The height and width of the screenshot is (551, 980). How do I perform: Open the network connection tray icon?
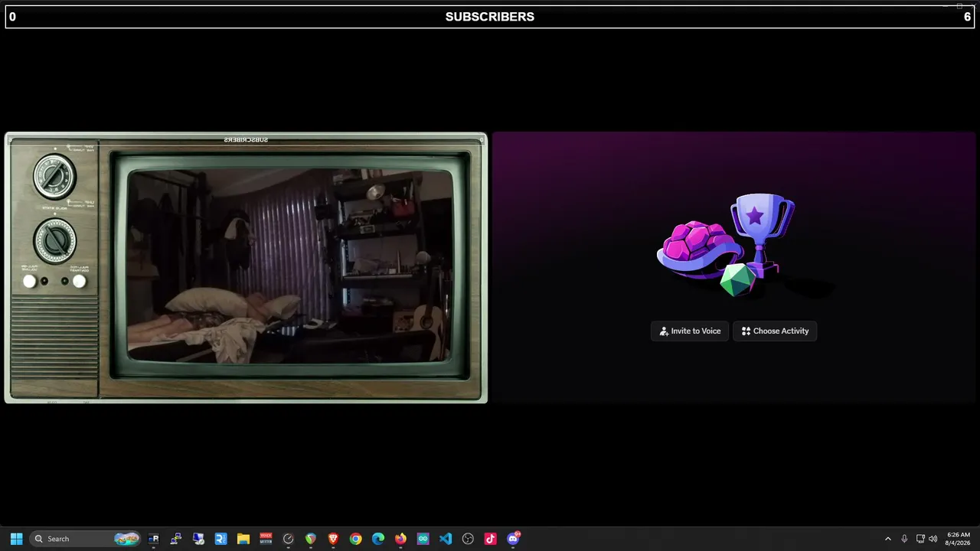(920, 539)
